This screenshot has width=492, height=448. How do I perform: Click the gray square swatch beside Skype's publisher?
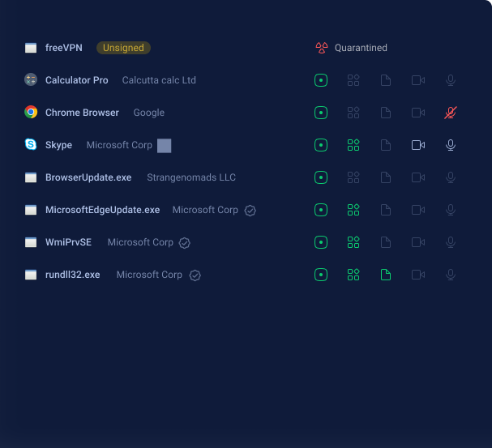165,146
